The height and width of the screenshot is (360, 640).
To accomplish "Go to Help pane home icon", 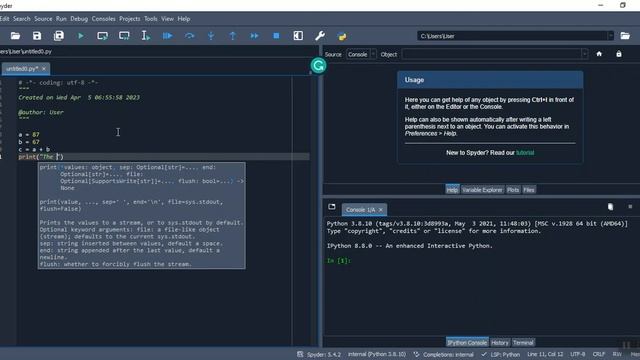I will [599, 54].
